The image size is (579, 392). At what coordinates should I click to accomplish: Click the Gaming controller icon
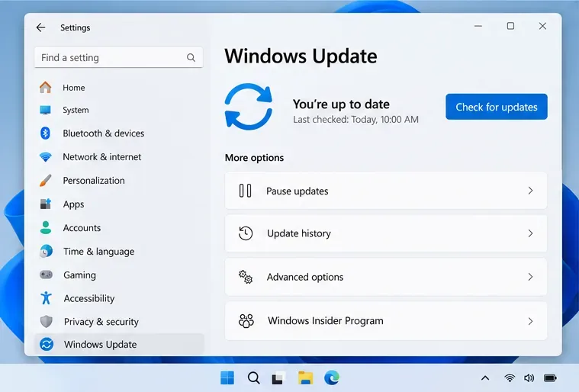(47, 275)
